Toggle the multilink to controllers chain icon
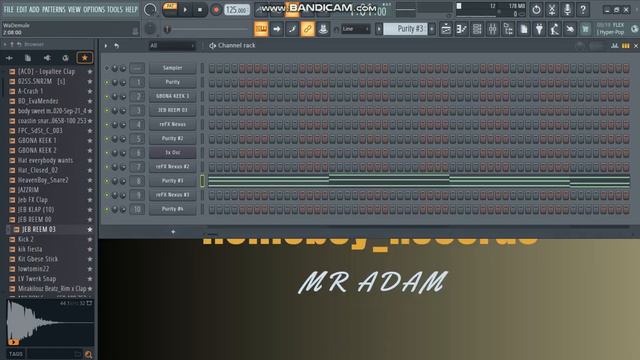 307,29
